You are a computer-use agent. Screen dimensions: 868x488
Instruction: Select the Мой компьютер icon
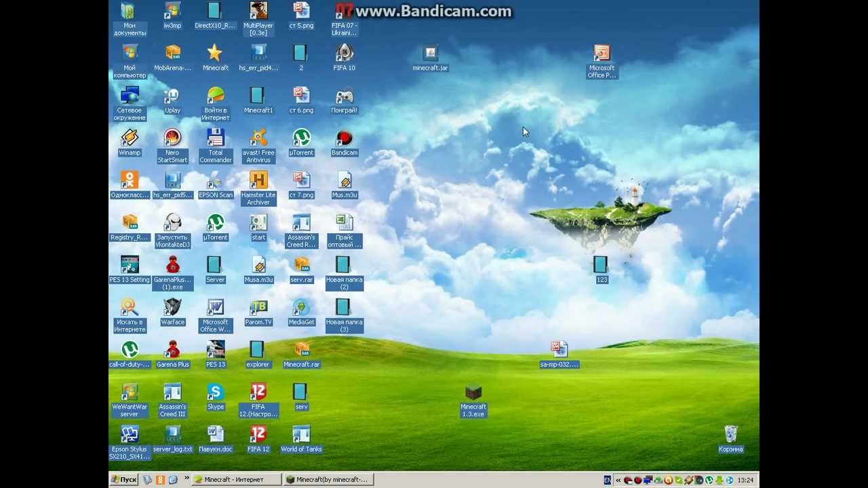(130, 53)
